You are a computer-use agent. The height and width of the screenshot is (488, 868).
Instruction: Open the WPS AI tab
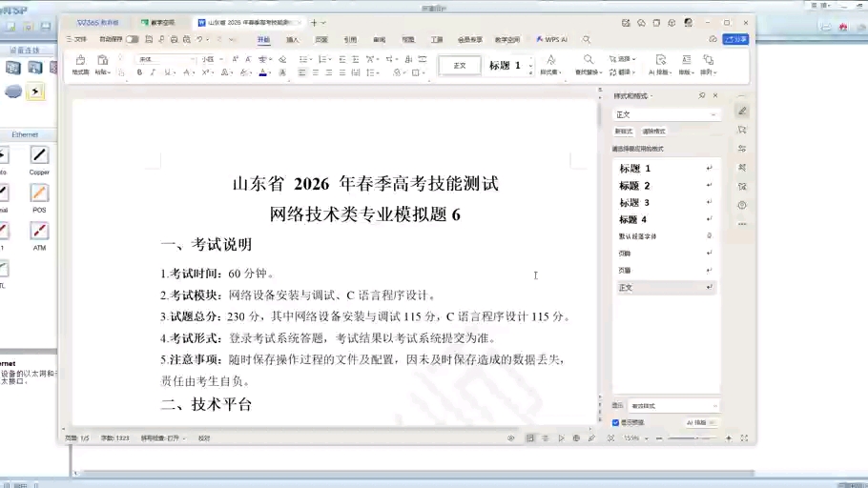coord(551,39)
